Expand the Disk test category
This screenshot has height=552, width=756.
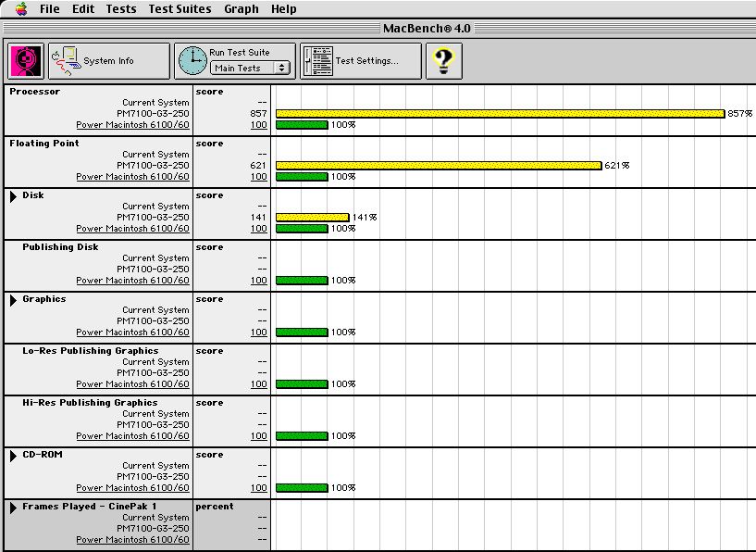[x=14, y=196]
